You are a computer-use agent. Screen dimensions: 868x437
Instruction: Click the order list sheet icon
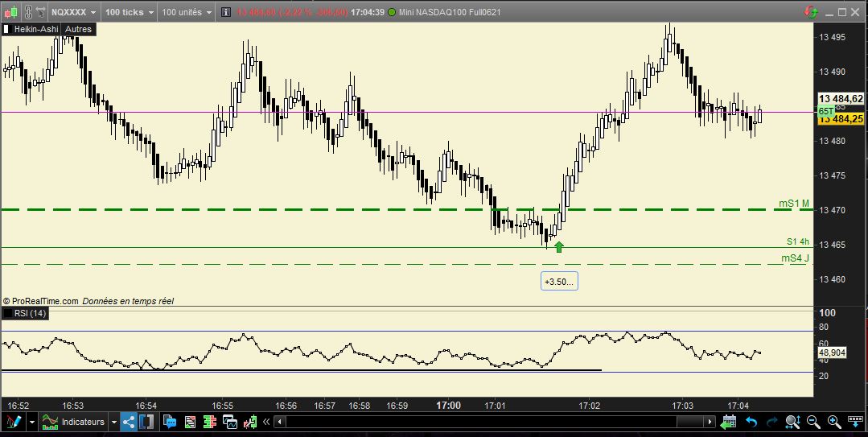point(190,422)
